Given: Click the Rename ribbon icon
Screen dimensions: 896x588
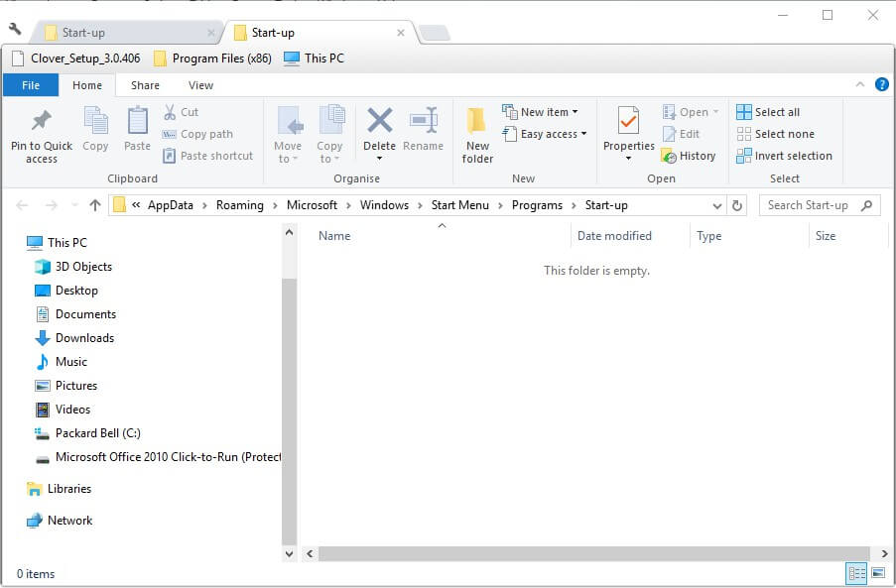Looking at the screenshot, I should click(423, 130).
